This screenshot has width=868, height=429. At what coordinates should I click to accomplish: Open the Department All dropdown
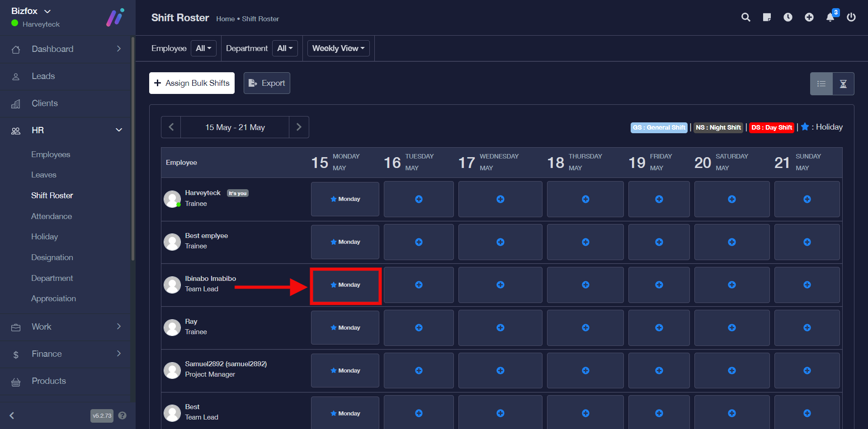click(x=285, y=48)
